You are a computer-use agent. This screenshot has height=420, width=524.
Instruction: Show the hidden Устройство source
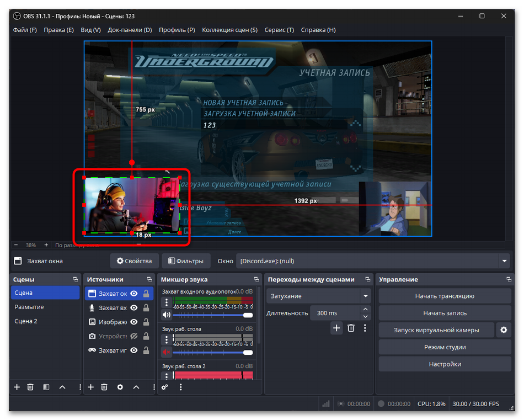[x=134, y=336]
